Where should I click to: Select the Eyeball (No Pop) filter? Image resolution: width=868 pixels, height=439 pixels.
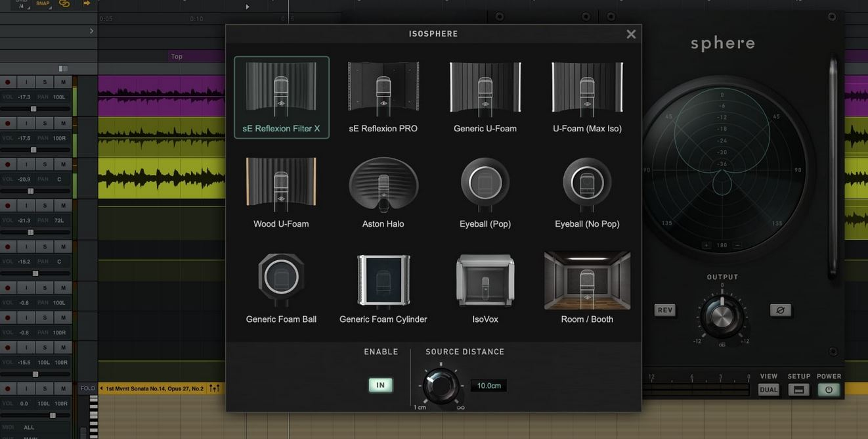pyautogui.click(x=587, y=193)
